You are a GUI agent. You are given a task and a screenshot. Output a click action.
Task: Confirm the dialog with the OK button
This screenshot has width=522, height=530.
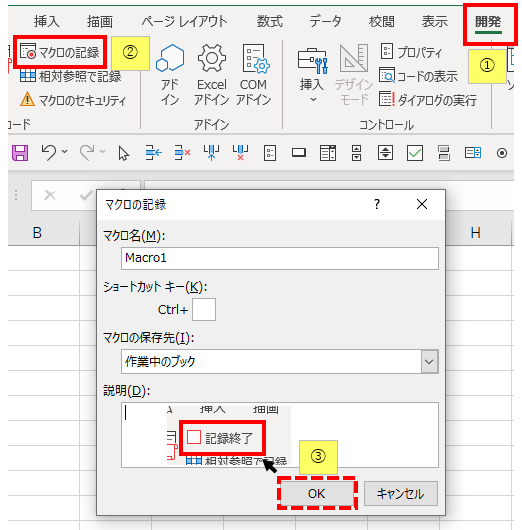pos(317,493)
